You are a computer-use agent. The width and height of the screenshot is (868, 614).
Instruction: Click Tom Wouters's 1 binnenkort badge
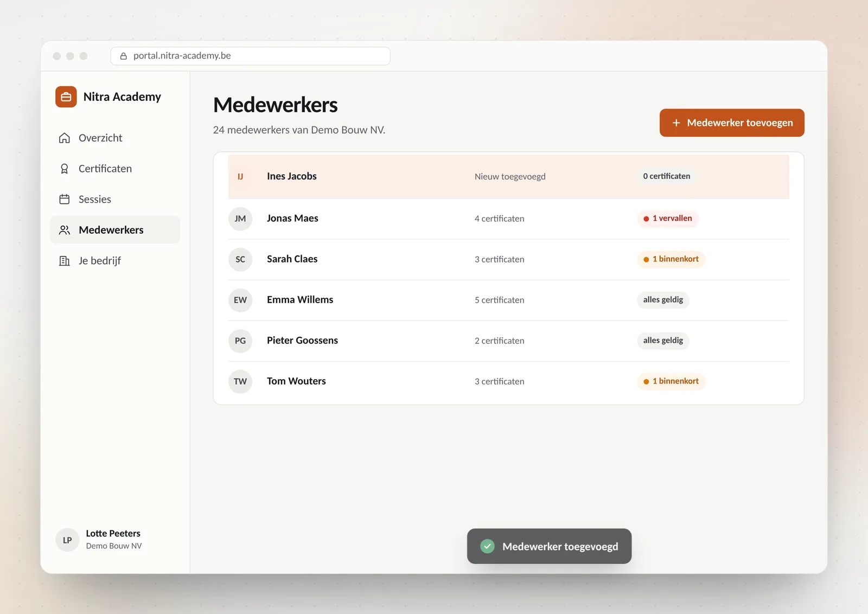coord(671,381)
